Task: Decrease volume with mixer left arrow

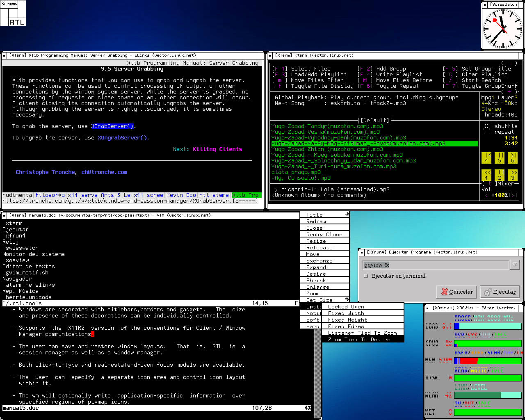Action: (x=486, y=195)
